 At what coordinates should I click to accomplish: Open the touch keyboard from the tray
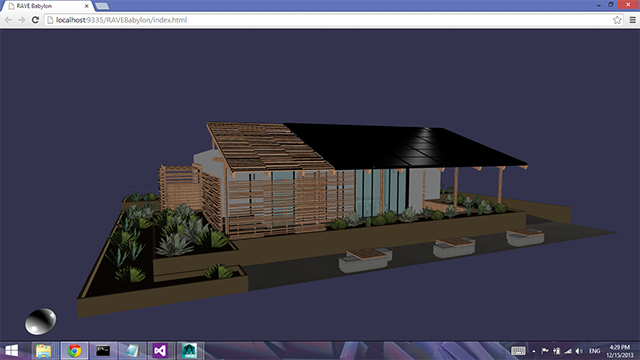pyautogui.click(x=518, y=351)
